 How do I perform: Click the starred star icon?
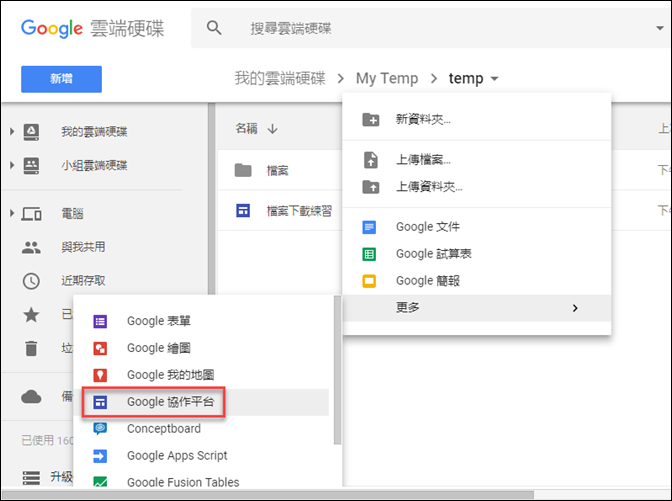pyautogui.click(x=31, y=315)
